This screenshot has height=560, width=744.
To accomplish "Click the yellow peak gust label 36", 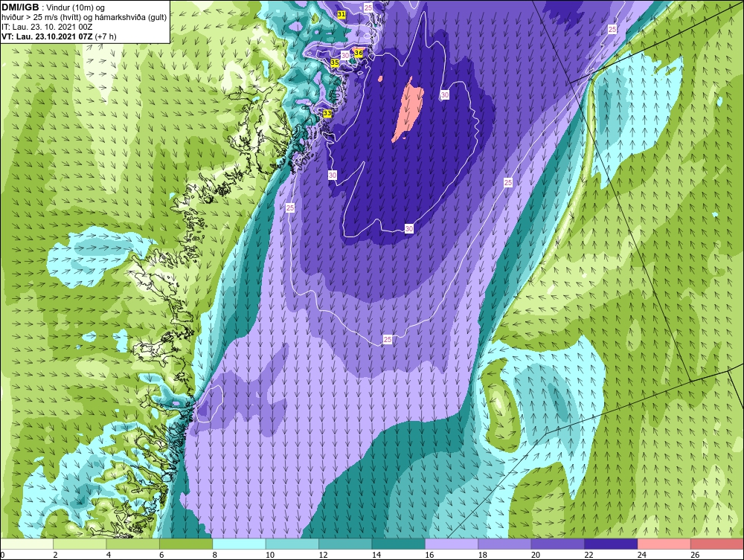I will pyautogui.click(x=359, y=53).
